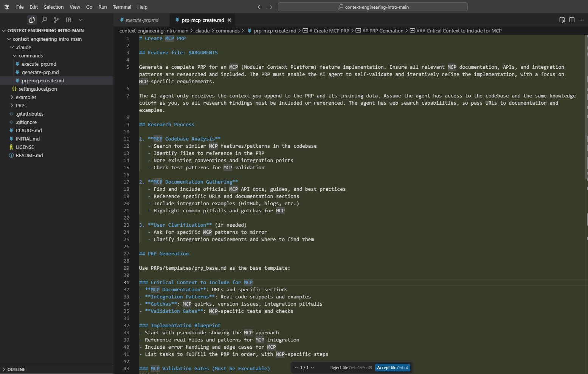Click '### Implementation Blueprint' heading text
Viewport: 588px width, 374px height.
pyautogui.click(x=180, y=325)
